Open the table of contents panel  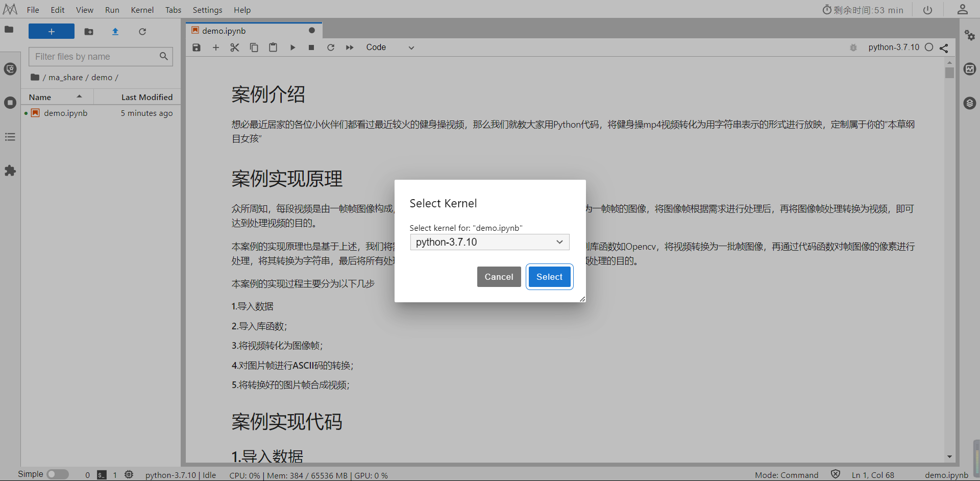(10, 137)
